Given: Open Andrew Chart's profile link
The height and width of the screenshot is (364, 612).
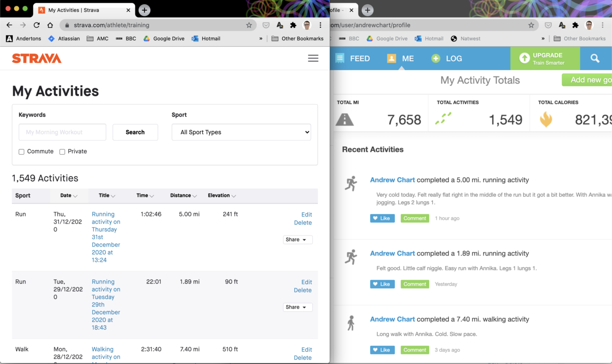Looking at the screenshot, I should 392,180.
